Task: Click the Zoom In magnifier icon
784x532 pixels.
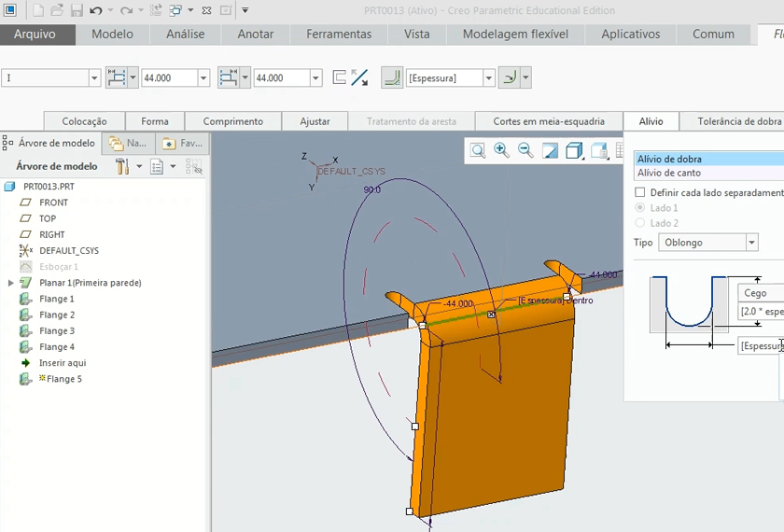Action: coord(501,150)
